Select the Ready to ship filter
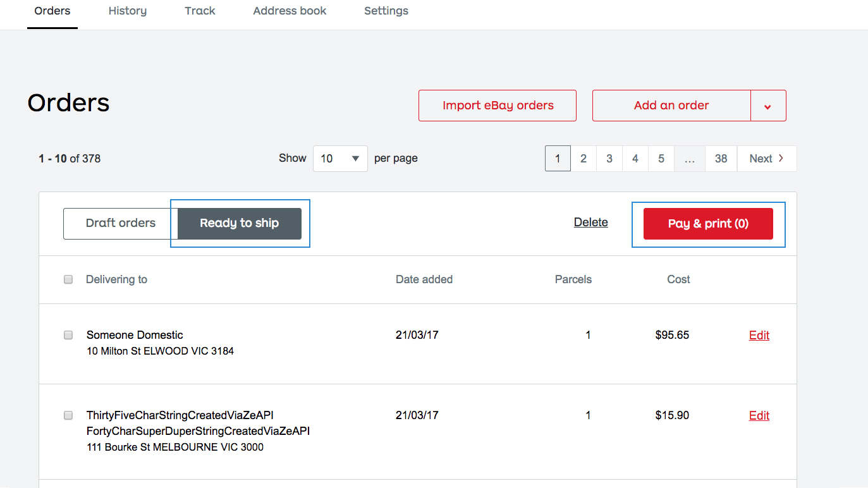868x488 pixels. click(x=239, y=224)
